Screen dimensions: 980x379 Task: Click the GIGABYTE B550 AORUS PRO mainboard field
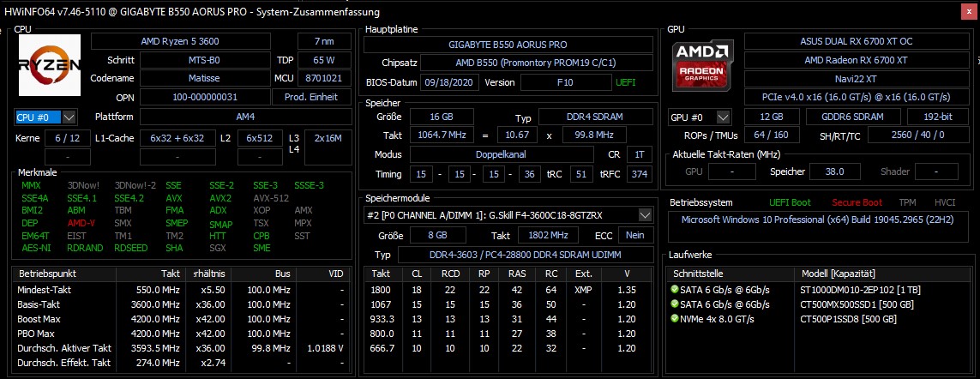click(508, 45)
